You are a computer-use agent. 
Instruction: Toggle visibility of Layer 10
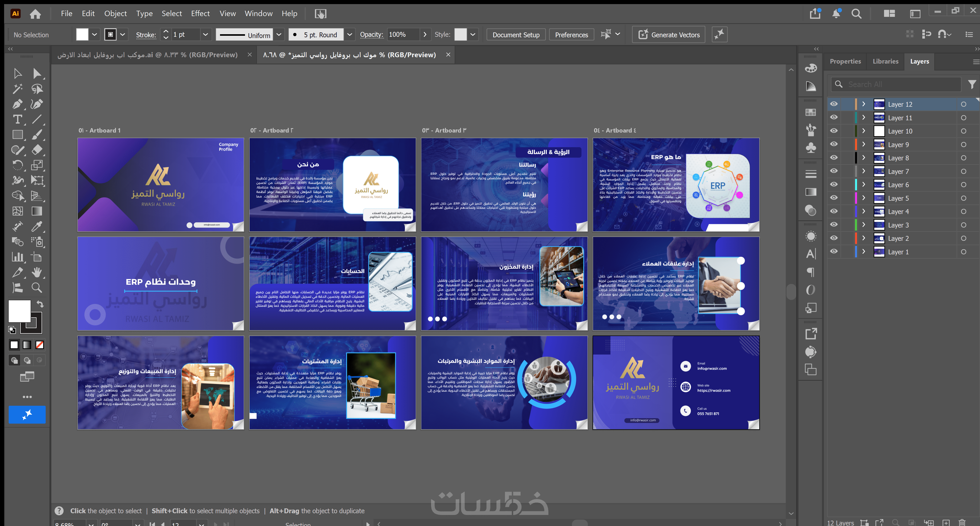[834, 131]
